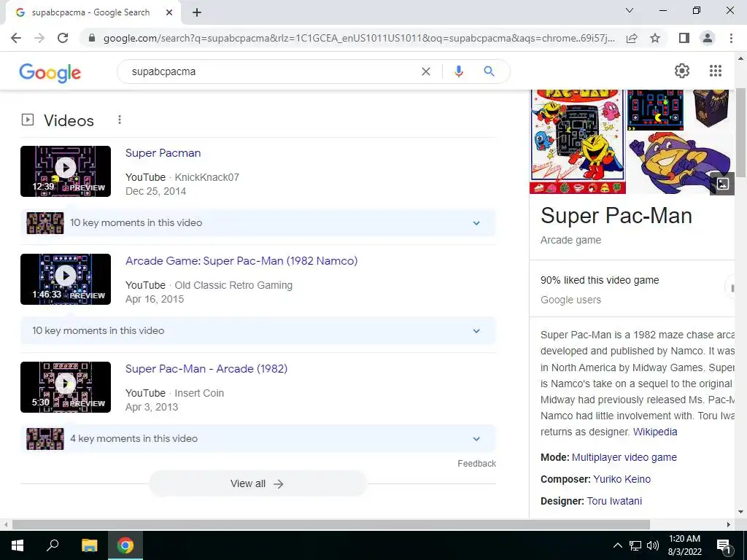Play the 1:46:33 video thumbnail

[x=66, y=279]
